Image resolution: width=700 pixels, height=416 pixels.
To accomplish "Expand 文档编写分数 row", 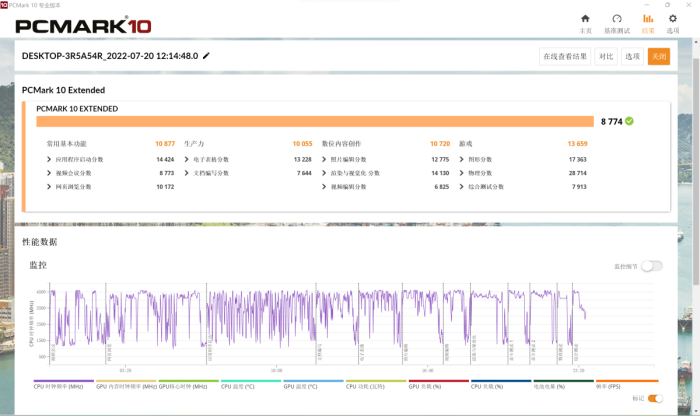I will point(187,173).
